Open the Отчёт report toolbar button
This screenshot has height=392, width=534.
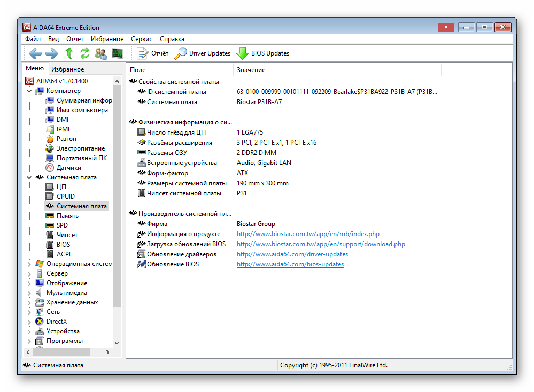click(153, 53)
